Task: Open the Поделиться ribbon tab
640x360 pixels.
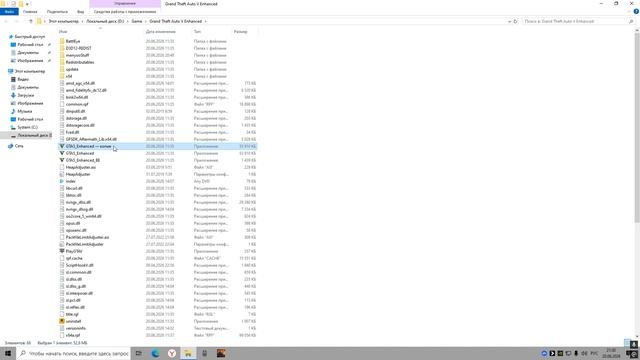Action: [x=57, y=11]
